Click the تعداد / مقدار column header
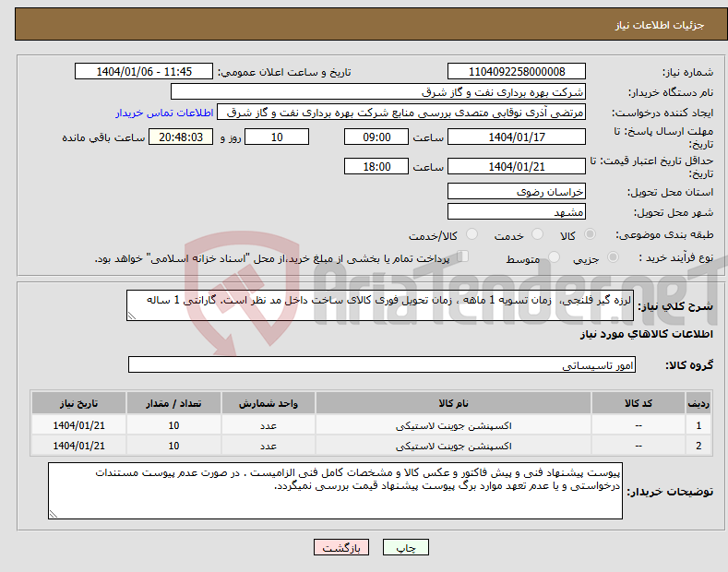This screenshot has height=572, width=728. [173, 403]
